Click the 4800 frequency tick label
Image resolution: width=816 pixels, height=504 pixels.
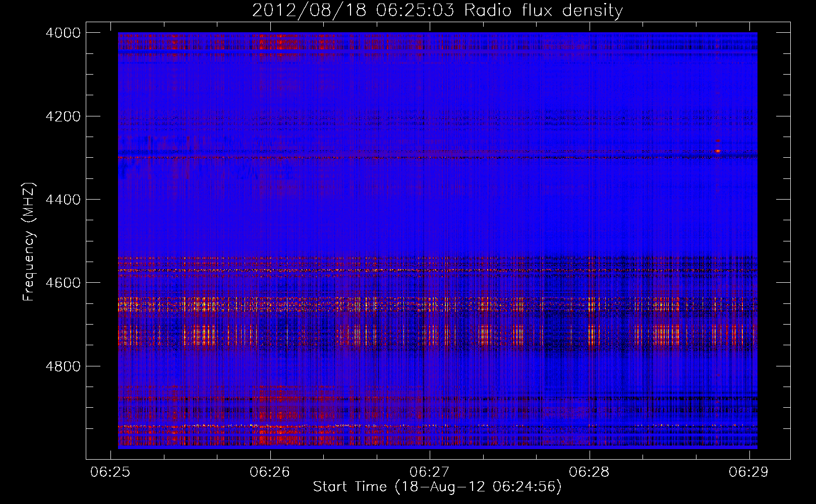(63, 366)
